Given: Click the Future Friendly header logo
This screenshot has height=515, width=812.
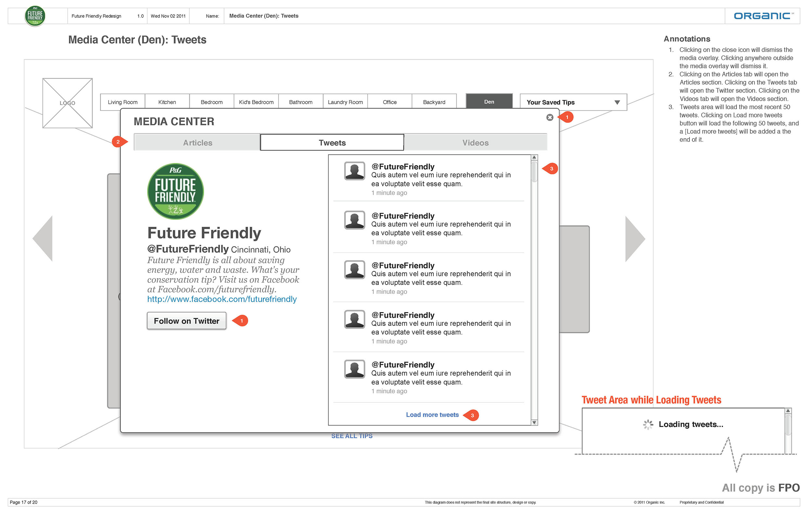Looking at the screenshot, I should [x=35, y=16].
